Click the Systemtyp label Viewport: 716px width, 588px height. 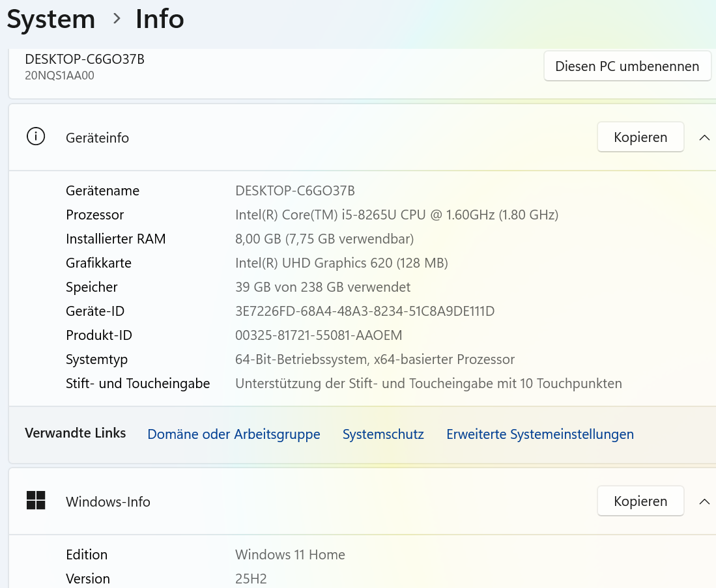[x=96, y=359]
